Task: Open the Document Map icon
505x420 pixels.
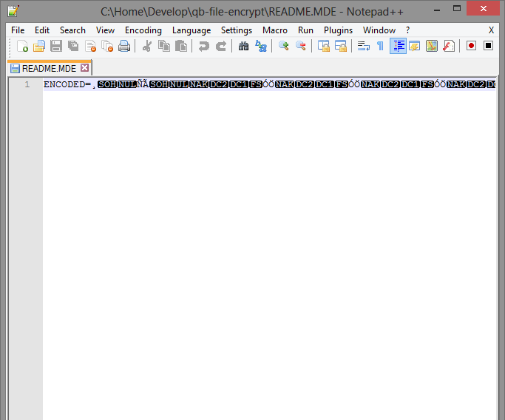Action: [432, 46]
